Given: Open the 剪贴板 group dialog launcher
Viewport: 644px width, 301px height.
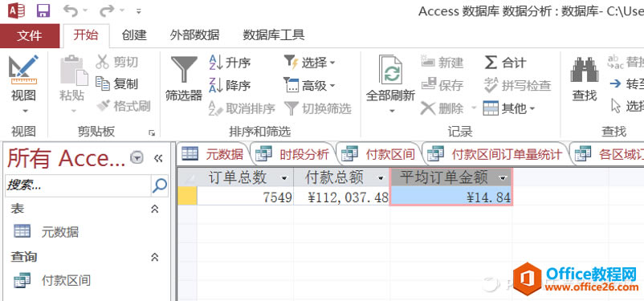Looking at the screenshot, I should 152,132.
